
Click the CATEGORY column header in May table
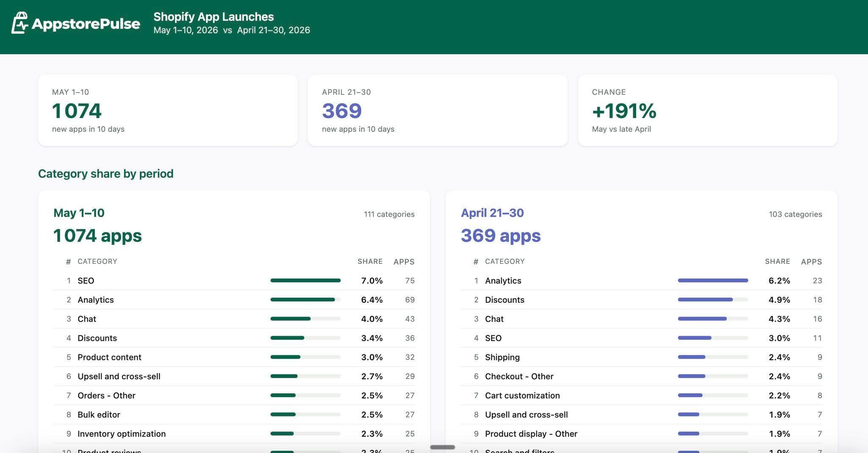click(97, 262)
